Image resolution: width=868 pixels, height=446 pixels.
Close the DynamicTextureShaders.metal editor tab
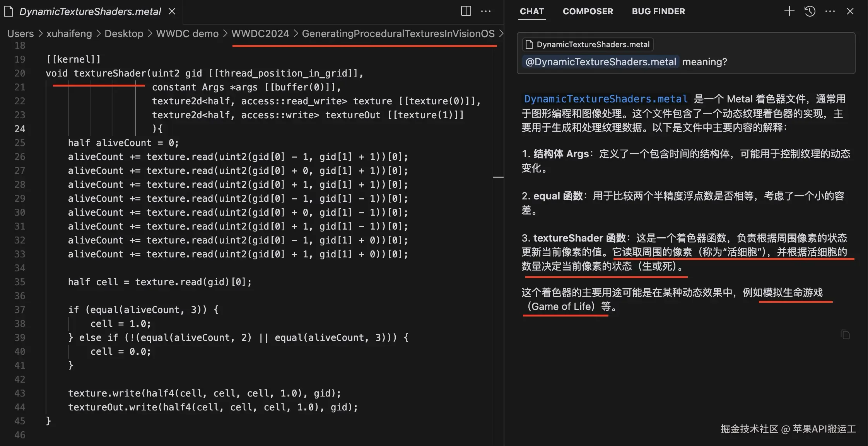click(x=172, y=12)
